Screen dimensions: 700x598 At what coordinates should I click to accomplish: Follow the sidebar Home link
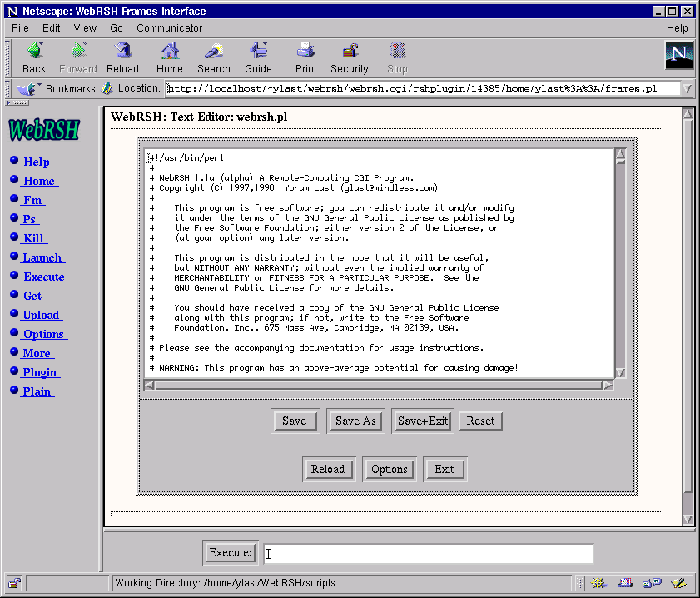pyautogui.click(x=40, y=181)
